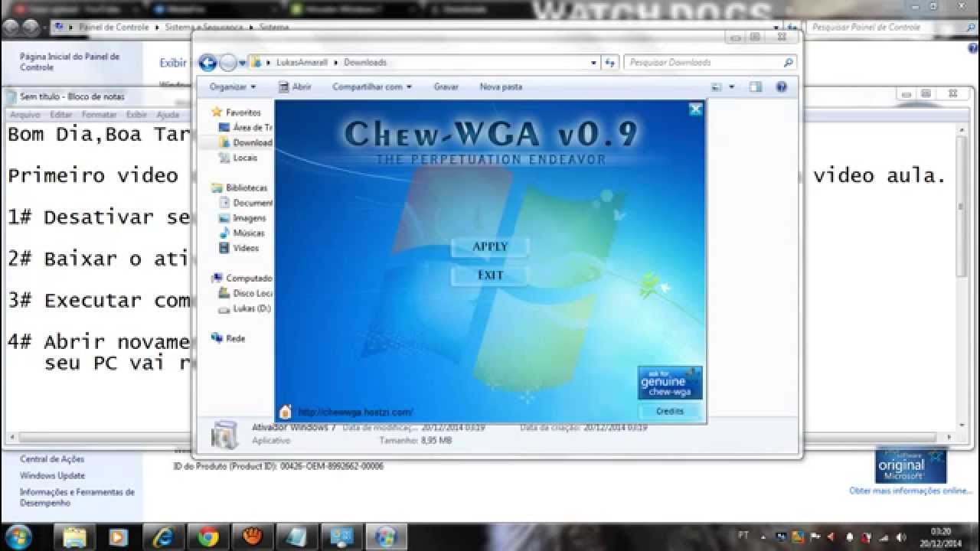This screenshot has height=551, width=980.
Task: Open the Organizar dropdown menu
Action: 233,87
